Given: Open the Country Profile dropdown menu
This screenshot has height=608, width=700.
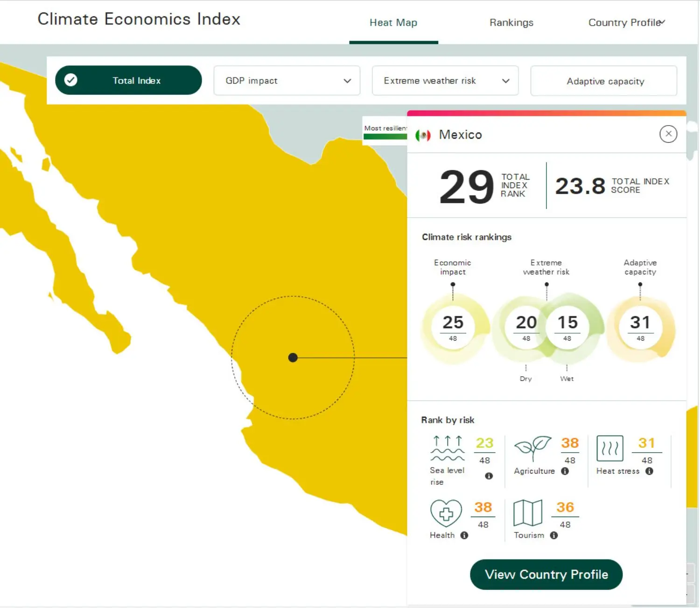Looking at the screenshot, I should [626, 22].
